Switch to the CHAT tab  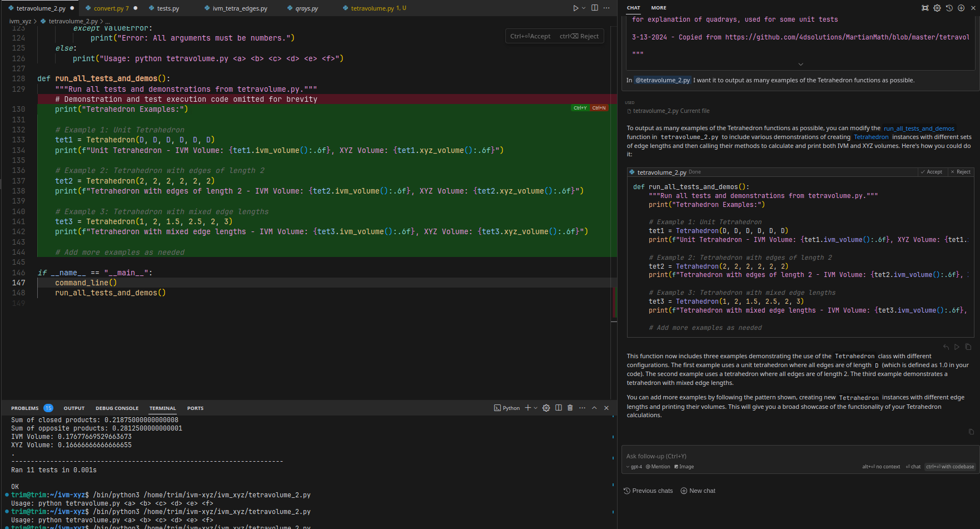(x=633, y=8)
